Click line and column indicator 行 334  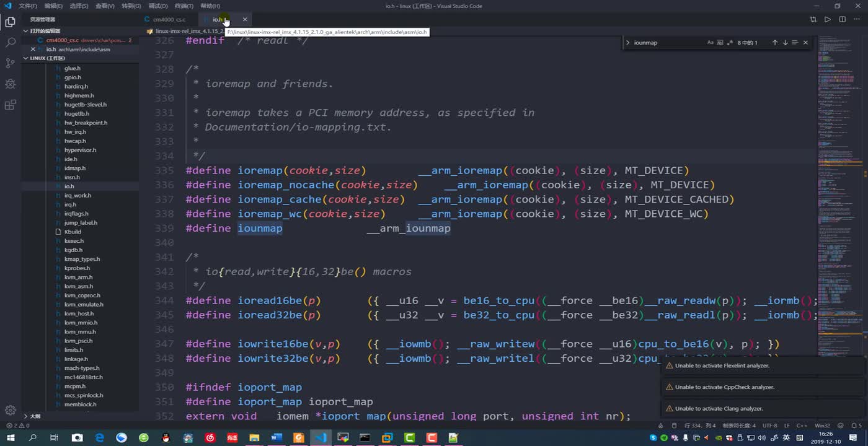700,426
